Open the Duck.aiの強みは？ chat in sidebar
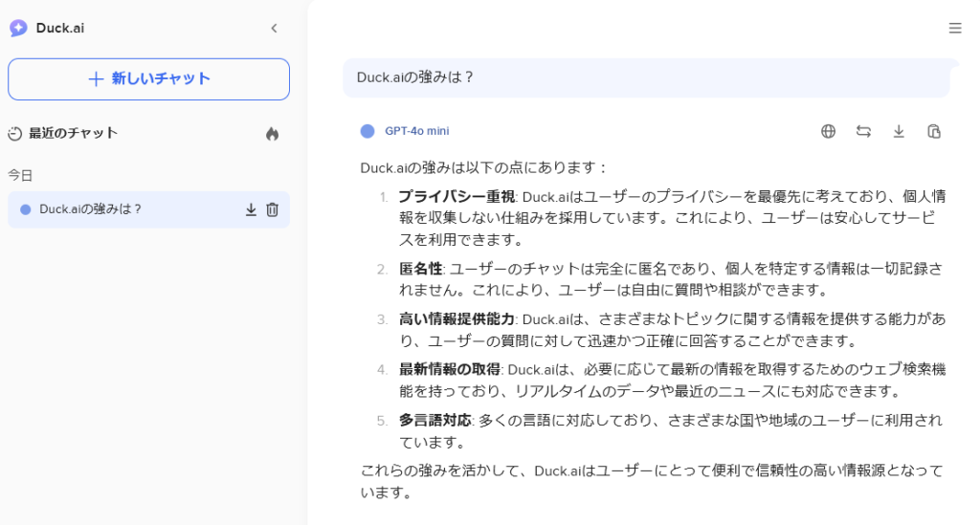Screen dimensions: 980x525 [x=148, y=209]
